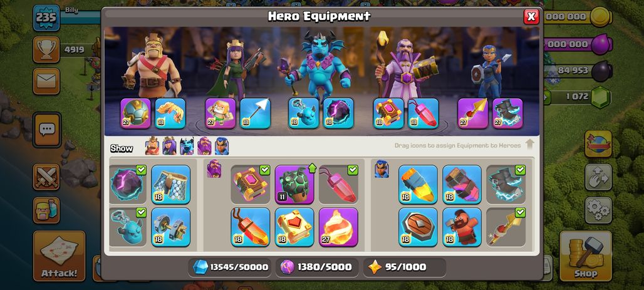Image resolution: width=644 pixels, height=290 pixels.
Task: Select the Hog Rider Puppet equipment
Action: click(x=462, y=227)
